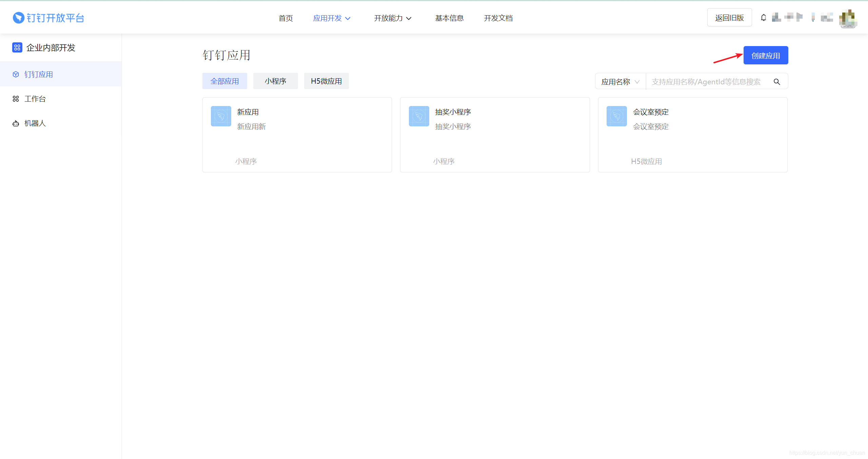
Task: Click the 创建应用 button
Action: pyautogui.click(x=766, y=55)
